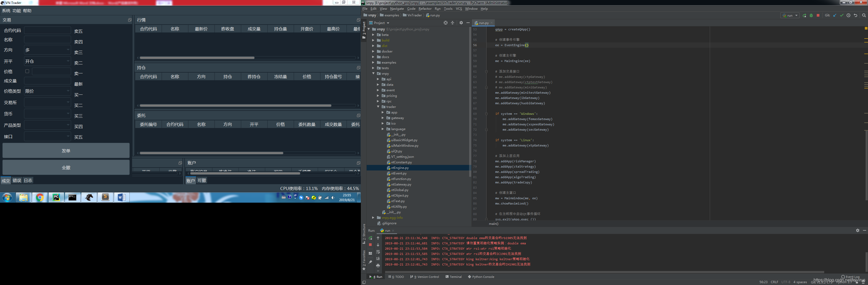This screenshot has width=868, height=285.
Task: Open Search Everywhere magnifier in PyCharm
Action: [864, 16]
